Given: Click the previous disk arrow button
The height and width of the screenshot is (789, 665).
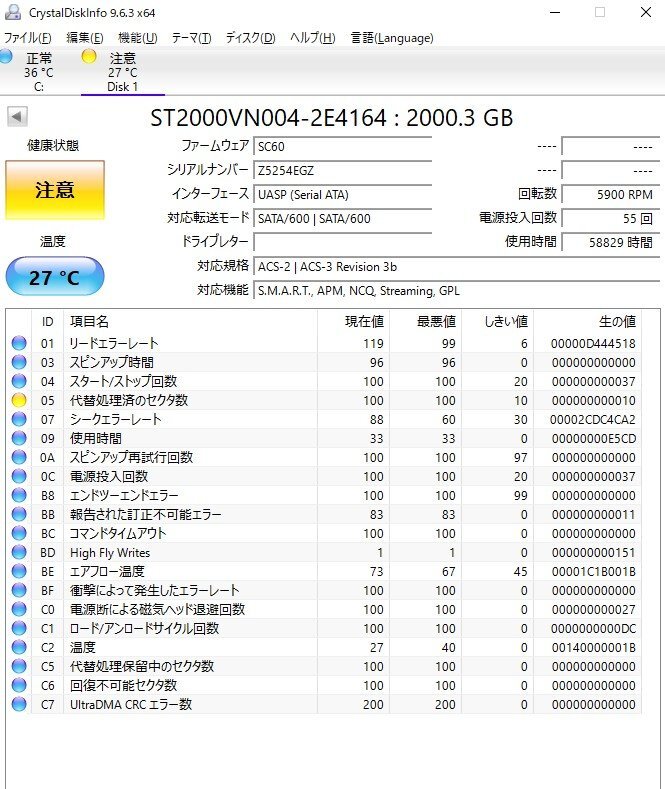Looking at the screenshot, I should pos(17,117).
